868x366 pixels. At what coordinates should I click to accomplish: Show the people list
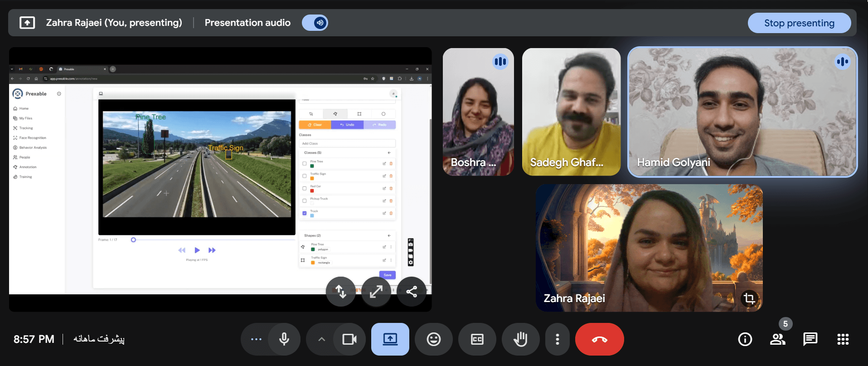pyautogui.click(x=778, y=339)
